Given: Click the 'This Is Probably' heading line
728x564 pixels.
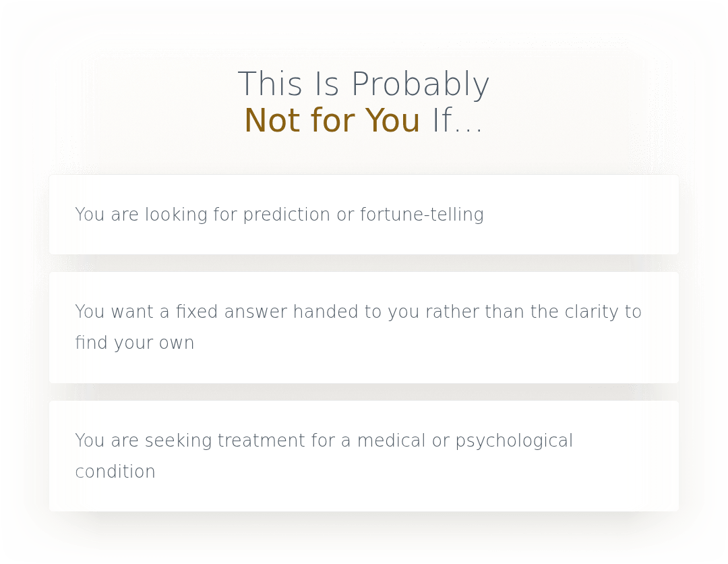Looking at the screenshot, I should coord(363,84).
